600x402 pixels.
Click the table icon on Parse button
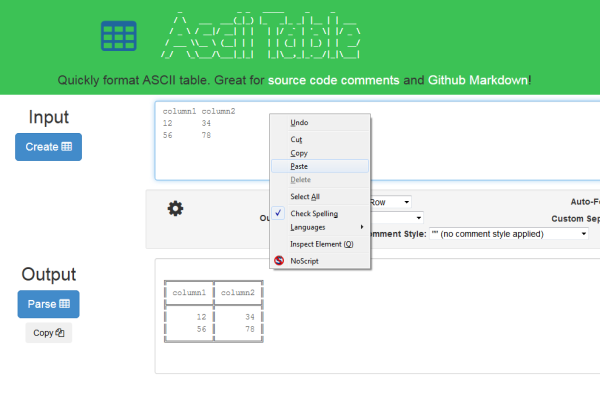65,304
